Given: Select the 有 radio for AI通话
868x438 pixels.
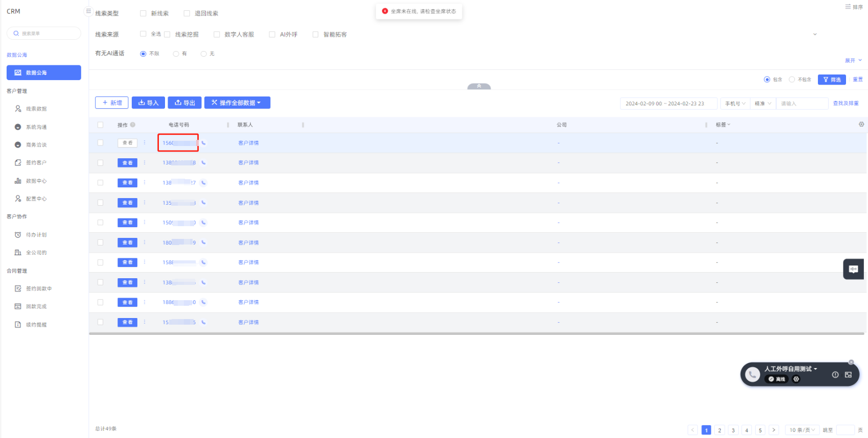Looking at the screenshot, I should tap(176, 54).
